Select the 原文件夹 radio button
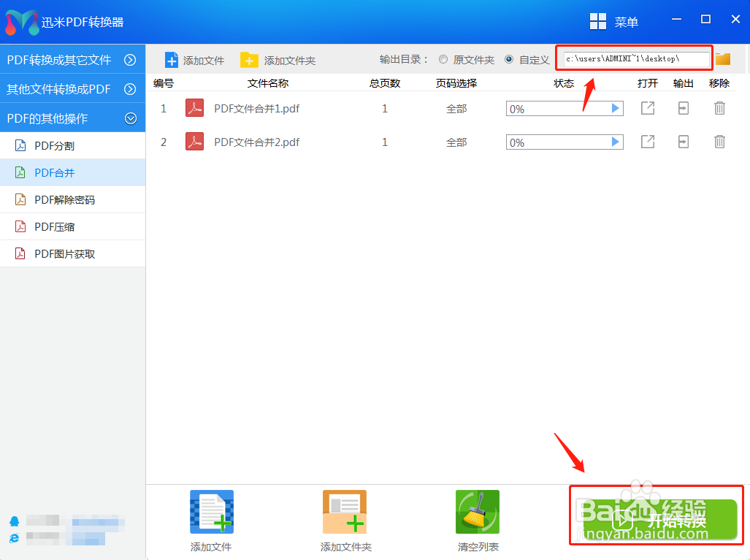750x560 pixels. click(443, 59)
